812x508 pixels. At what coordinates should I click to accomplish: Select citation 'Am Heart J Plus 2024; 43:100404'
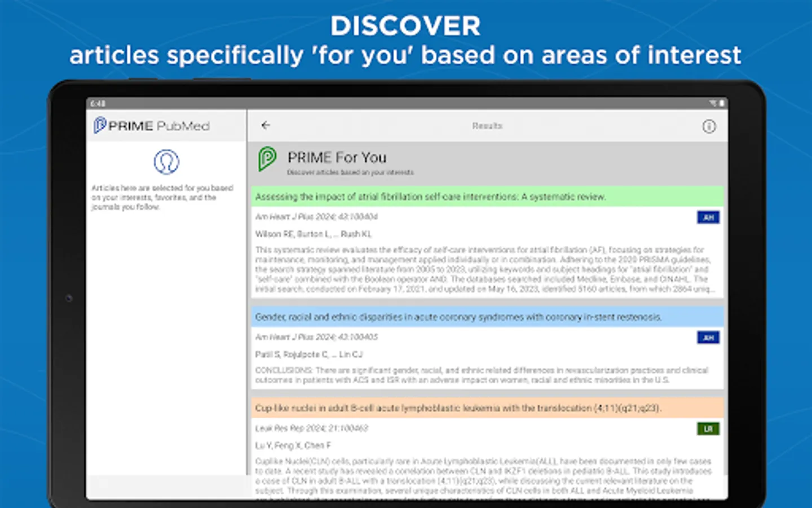click(316, 217)
